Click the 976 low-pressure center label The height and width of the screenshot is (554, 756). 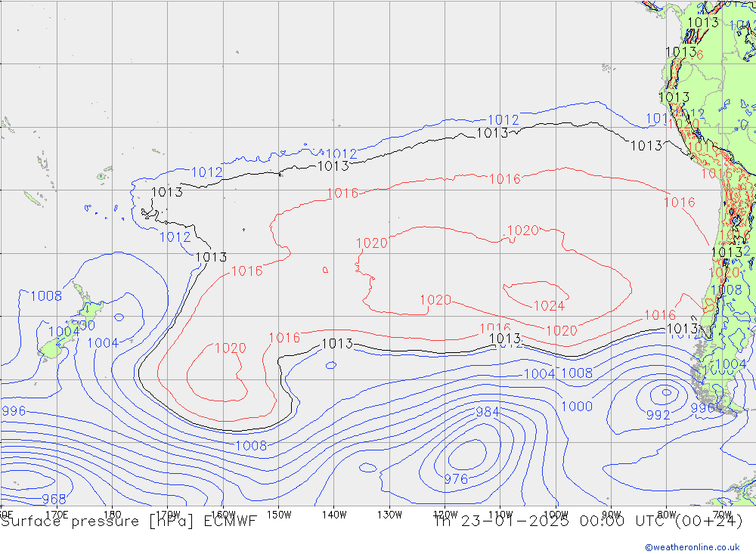pos(456,478)
